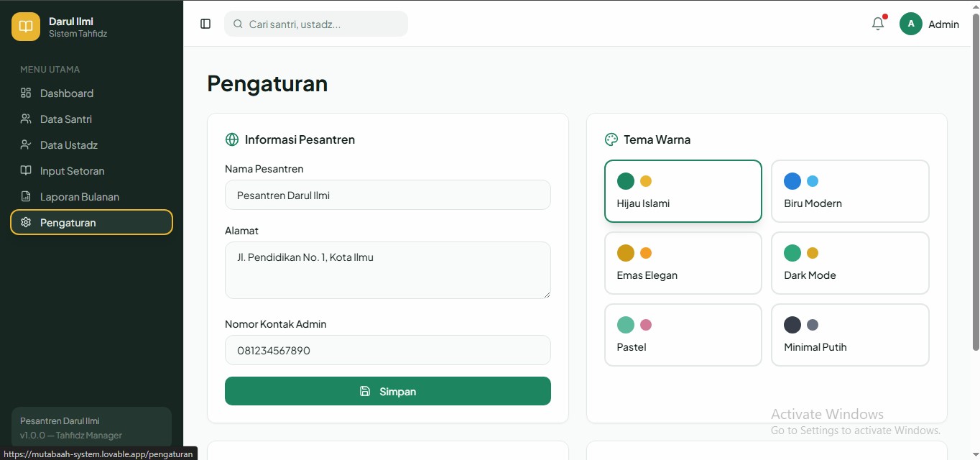Click the Nama Pesantren label
The height and width of the screenshot is (460, 980).
pyautogui.click(x=264, y=169)
